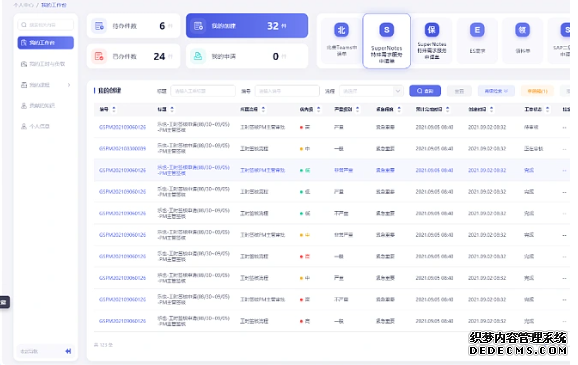
Task: Open the 待办件数 card showing 6
Action: (x=133, y=26)
